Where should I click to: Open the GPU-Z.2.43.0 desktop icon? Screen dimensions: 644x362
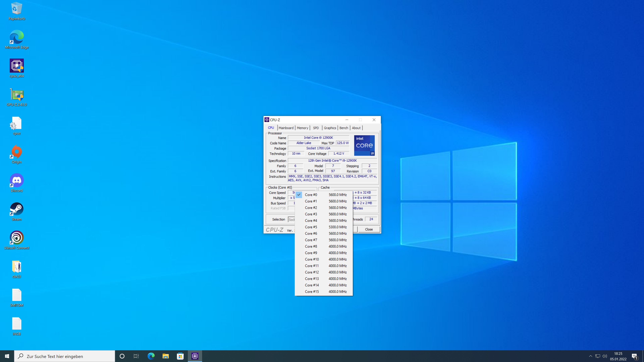coord(17,95)
